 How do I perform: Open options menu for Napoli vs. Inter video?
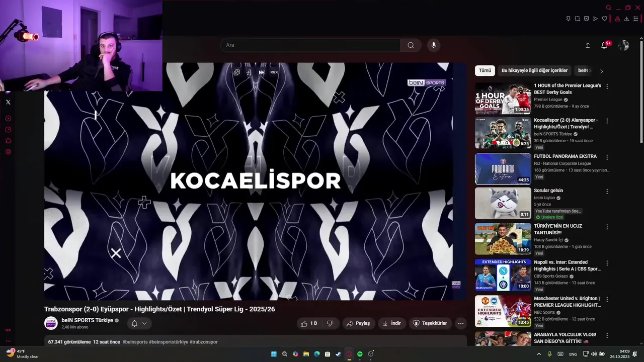pyautogui.click(x=607, y=263)
